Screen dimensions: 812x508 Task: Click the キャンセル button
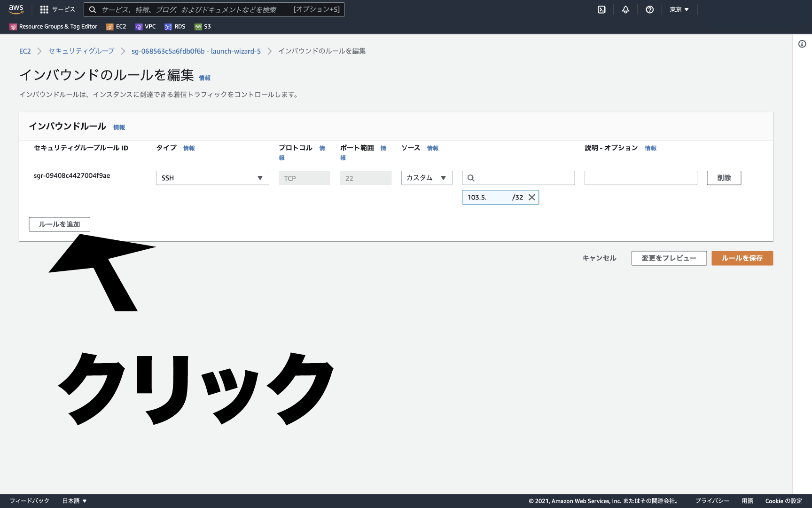(599, 258)
